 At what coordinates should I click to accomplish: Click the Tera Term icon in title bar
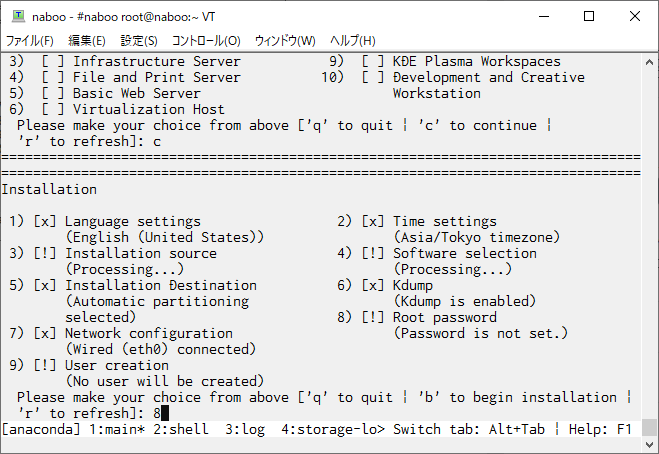click(18, 16)
